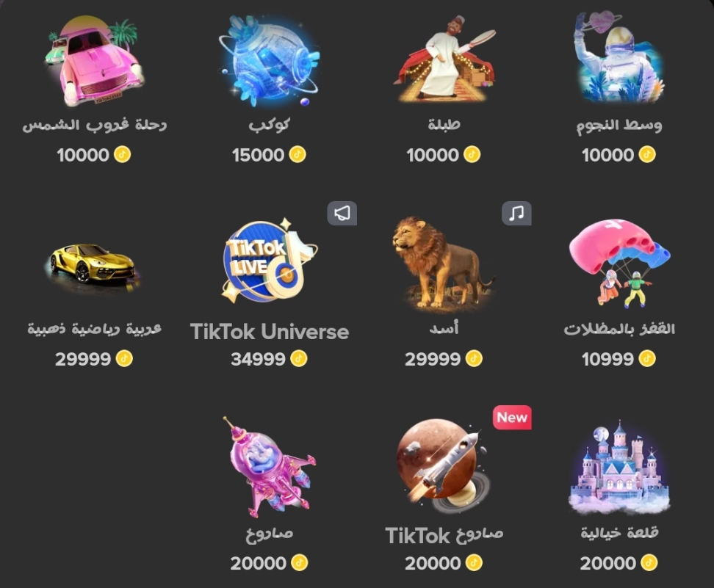Screen dimensions: 714x588
Task: Pick the pink parachute jumping gift
Action: click(619, 263)
